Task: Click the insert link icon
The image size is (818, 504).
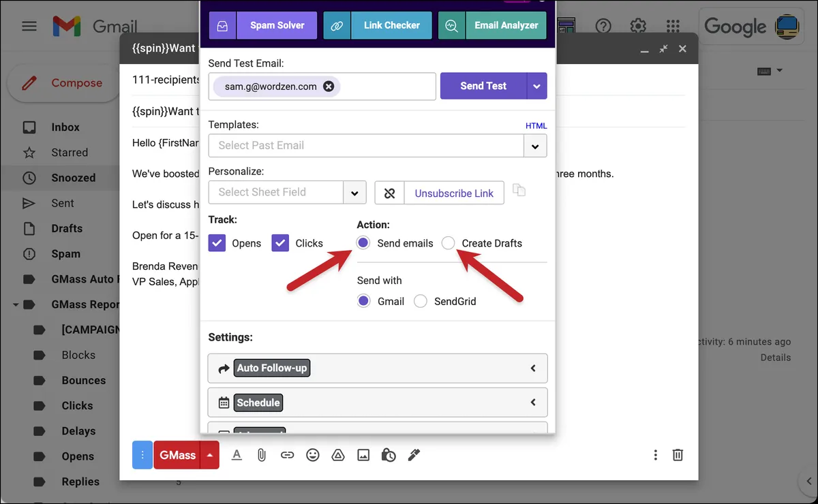Action: click(287, 455)
